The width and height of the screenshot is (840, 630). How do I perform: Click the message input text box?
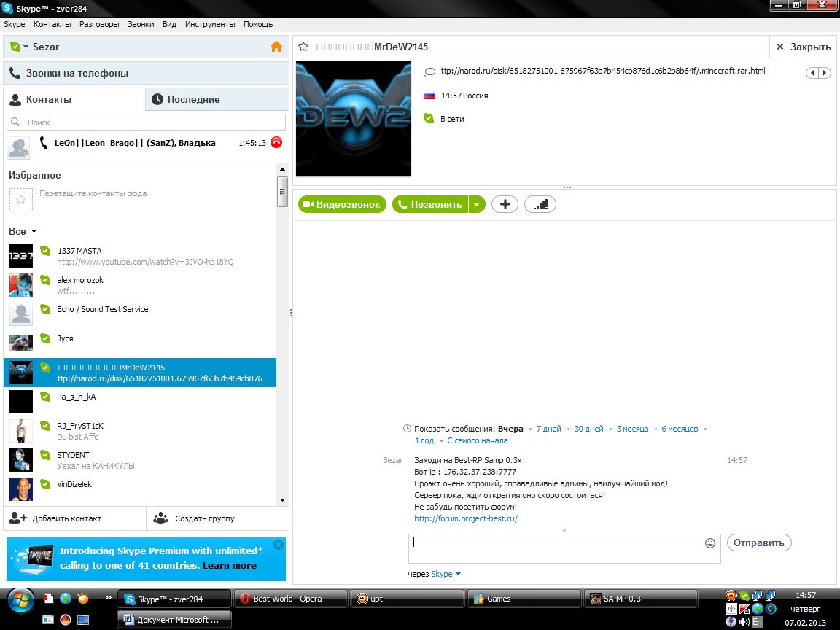click(564, 548)
